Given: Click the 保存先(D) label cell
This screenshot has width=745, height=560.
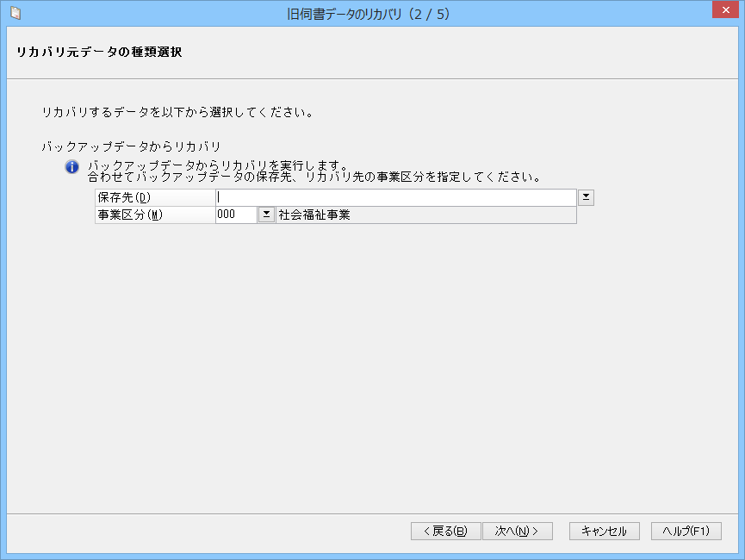Looking at the screenshot, I should [x=155, y=197].
